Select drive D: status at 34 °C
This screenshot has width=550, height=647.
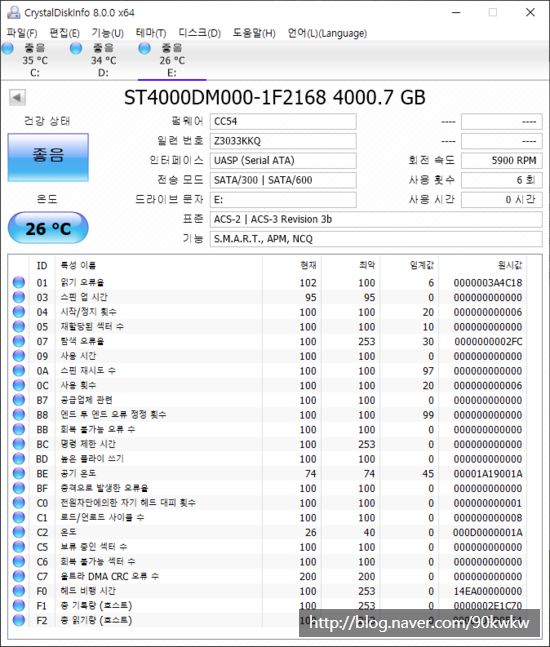click(103, 60)
